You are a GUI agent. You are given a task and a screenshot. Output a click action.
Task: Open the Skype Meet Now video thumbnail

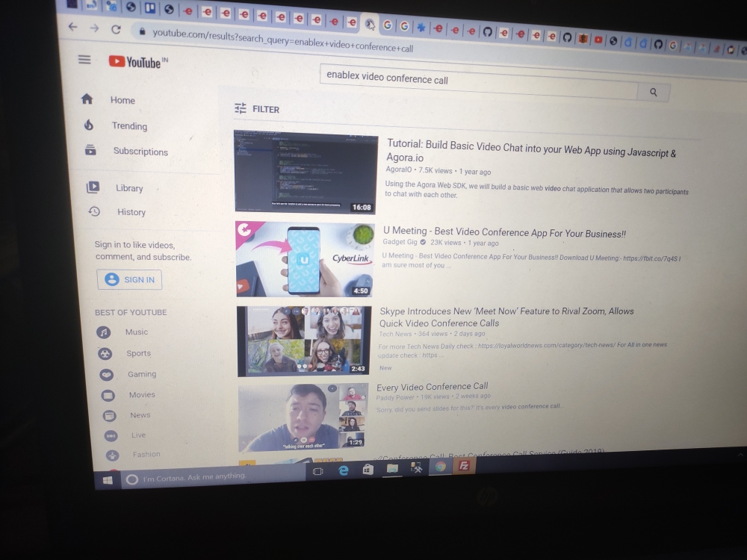click(x=303, y=340)
